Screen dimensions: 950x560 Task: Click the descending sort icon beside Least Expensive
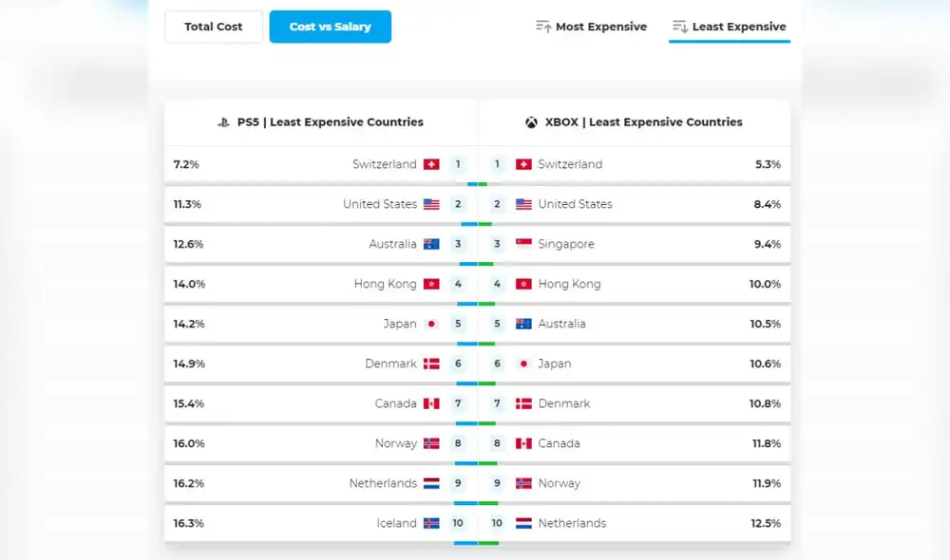679,27
